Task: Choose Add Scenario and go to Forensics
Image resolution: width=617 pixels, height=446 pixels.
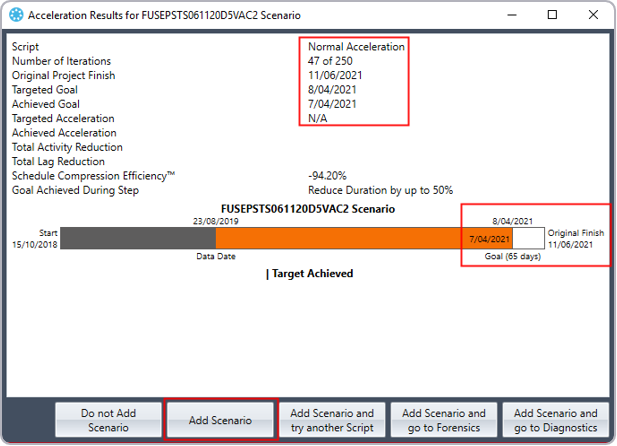Action: 443,420
